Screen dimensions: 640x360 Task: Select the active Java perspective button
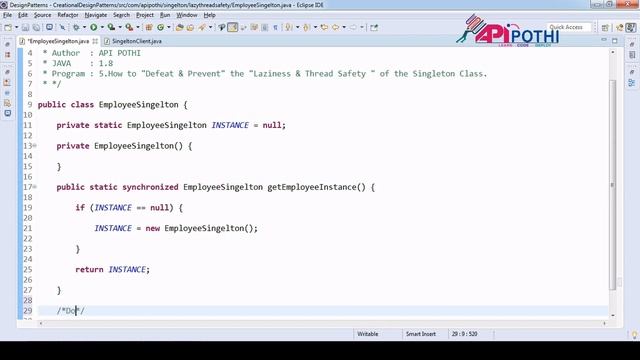[631, 27]
